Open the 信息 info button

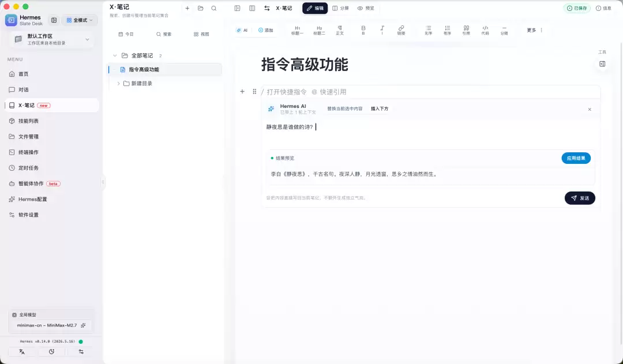click(x=603, y=8)
